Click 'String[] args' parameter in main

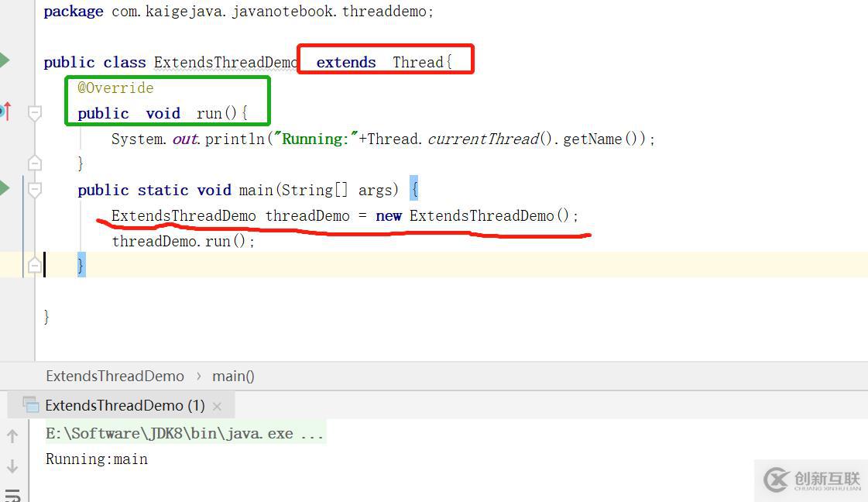[x=336, y=190]
